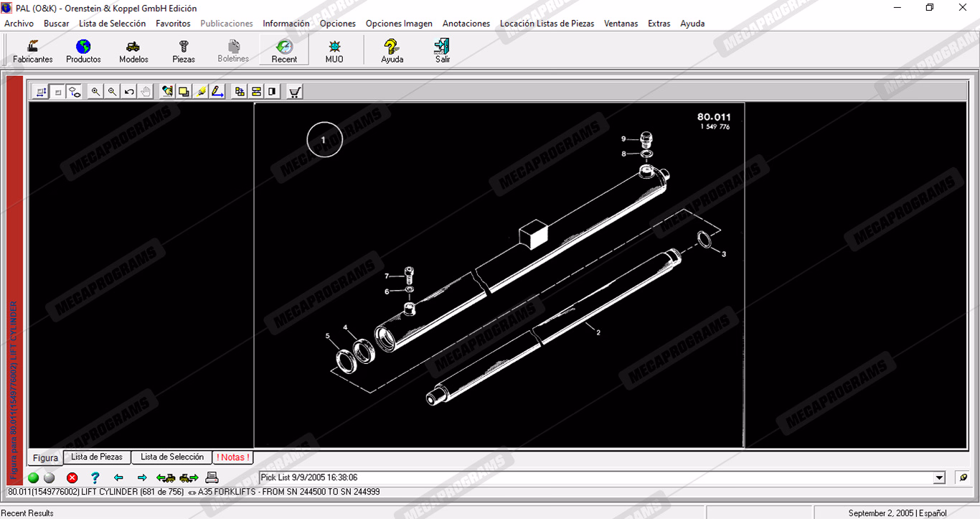Open the Lista de Selección menu

pos(112,24)
